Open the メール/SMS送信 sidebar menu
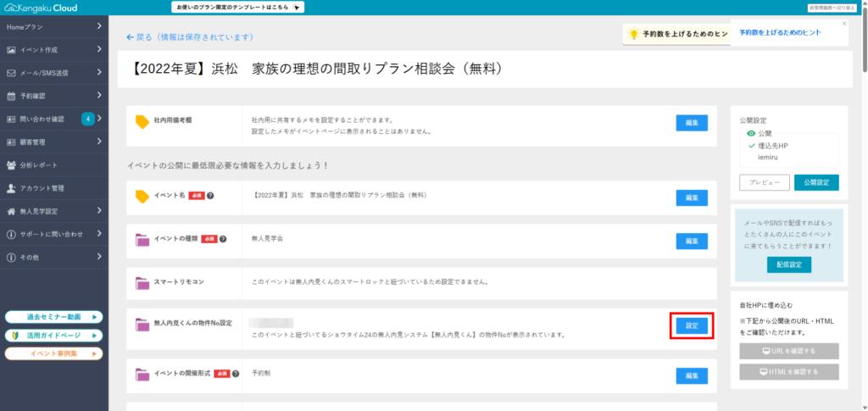 (54, 73)
